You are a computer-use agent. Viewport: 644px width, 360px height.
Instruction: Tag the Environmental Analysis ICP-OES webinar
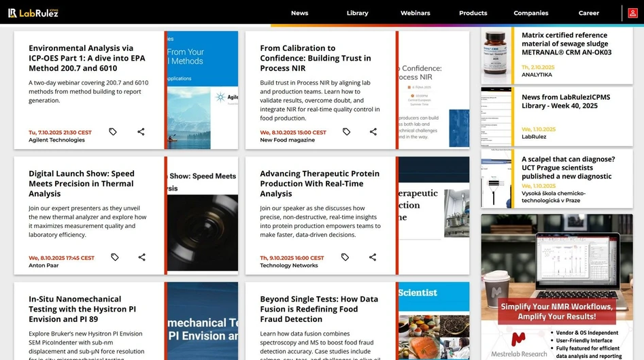[x=113, y=131]
